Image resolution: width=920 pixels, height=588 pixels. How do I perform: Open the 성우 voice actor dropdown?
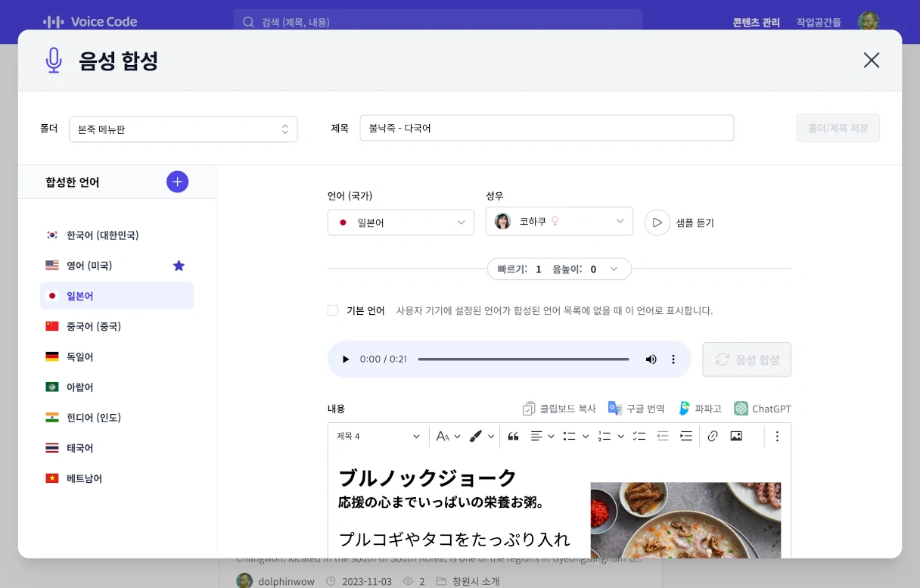(559, 222)
